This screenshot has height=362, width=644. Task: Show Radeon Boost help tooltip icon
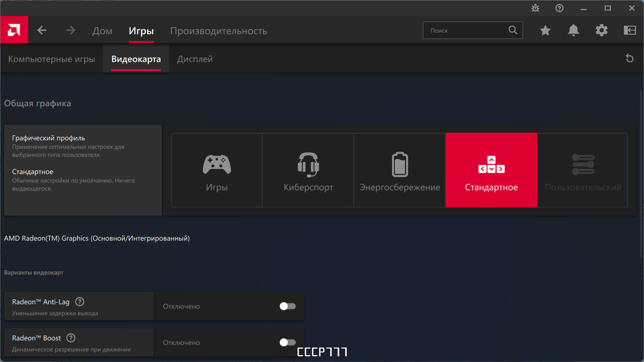point(71,338)
